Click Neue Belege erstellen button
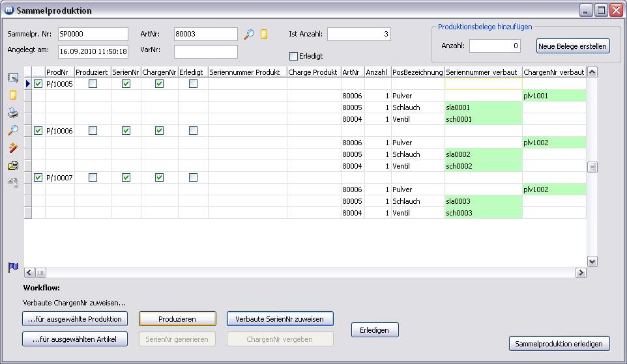 tap(573, 46)
